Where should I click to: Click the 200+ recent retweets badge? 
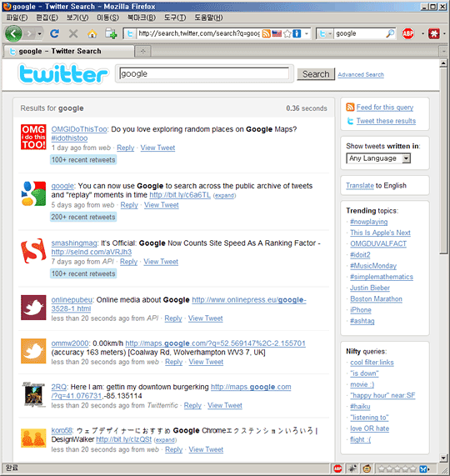pyautogui.click(x=83, y=217)
